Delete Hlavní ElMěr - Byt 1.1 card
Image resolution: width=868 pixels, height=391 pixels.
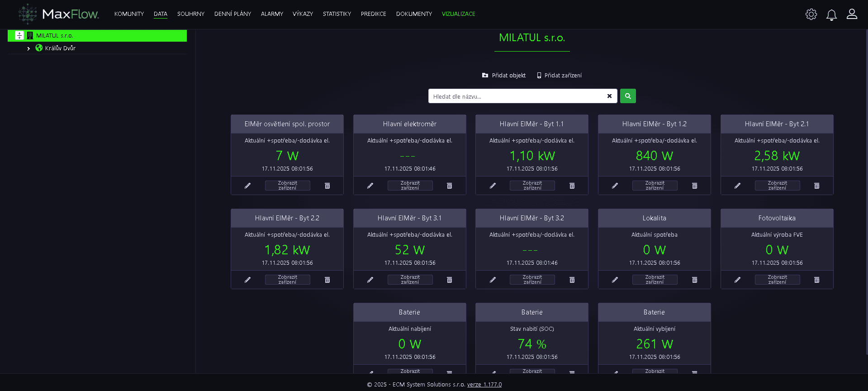pos(572,186)
